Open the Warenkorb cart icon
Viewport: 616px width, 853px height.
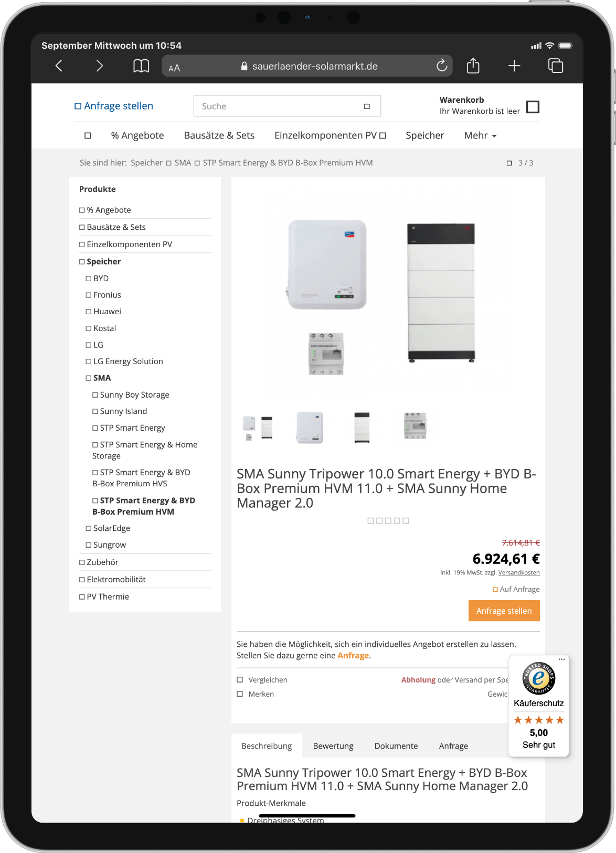pyautogui.click(x=533, y=106)
